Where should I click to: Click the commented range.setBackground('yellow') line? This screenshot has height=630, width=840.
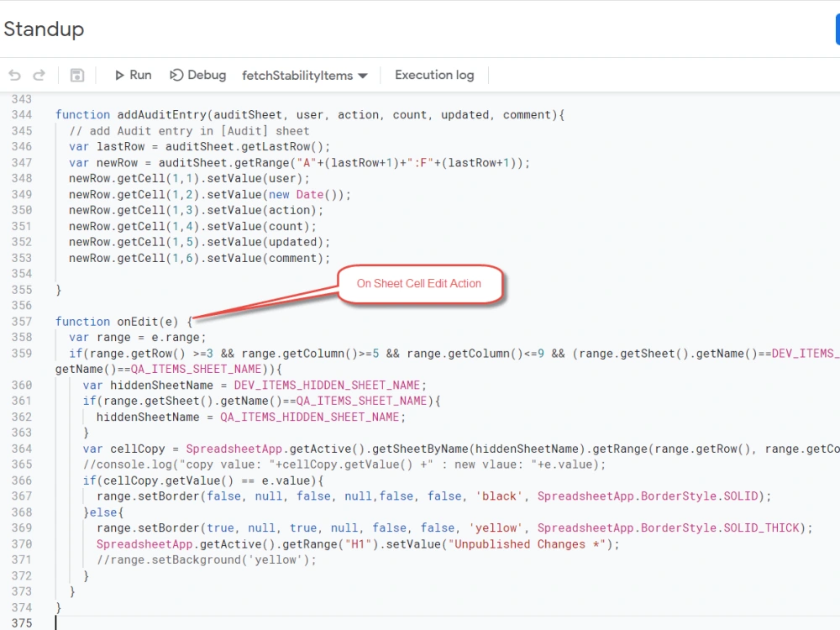coord(207,559)
